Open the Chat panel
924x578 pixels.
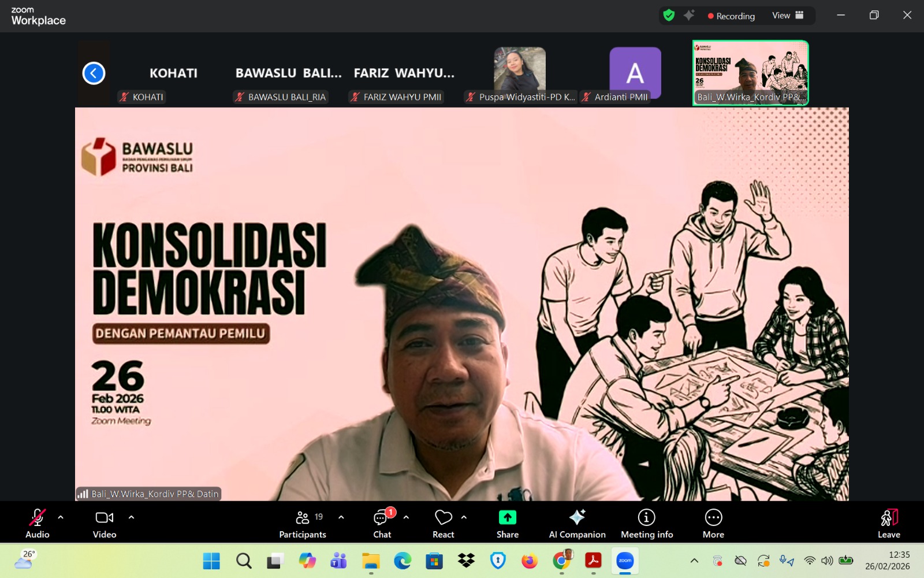click(x=381, y=517)
